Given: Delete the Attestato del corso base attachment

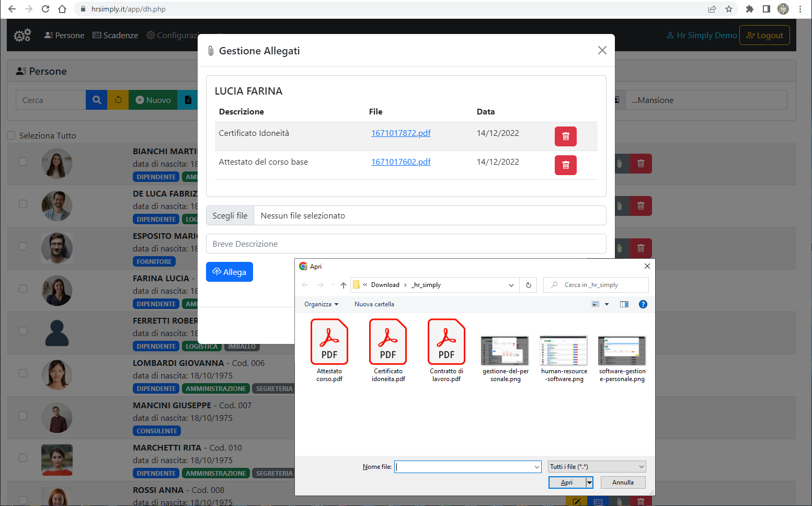Looking at the screenshot, I should click(566, 165).
